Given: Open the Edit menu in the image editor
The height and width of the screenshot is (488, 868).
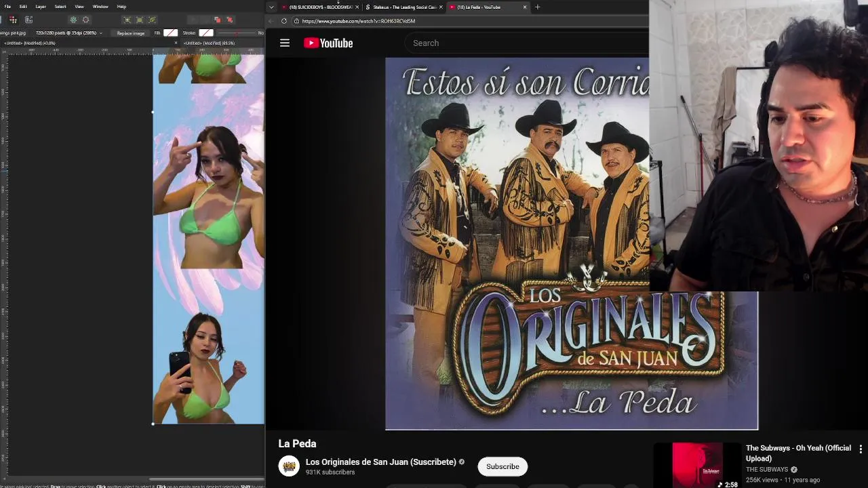Looking at the screenshot, I should (23, 7).
